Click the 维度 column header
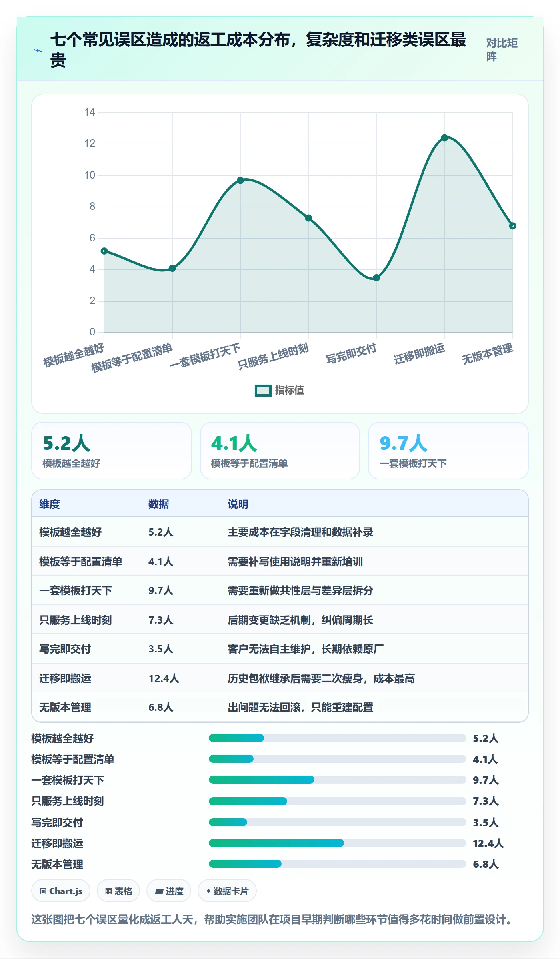 click(50, 504)
